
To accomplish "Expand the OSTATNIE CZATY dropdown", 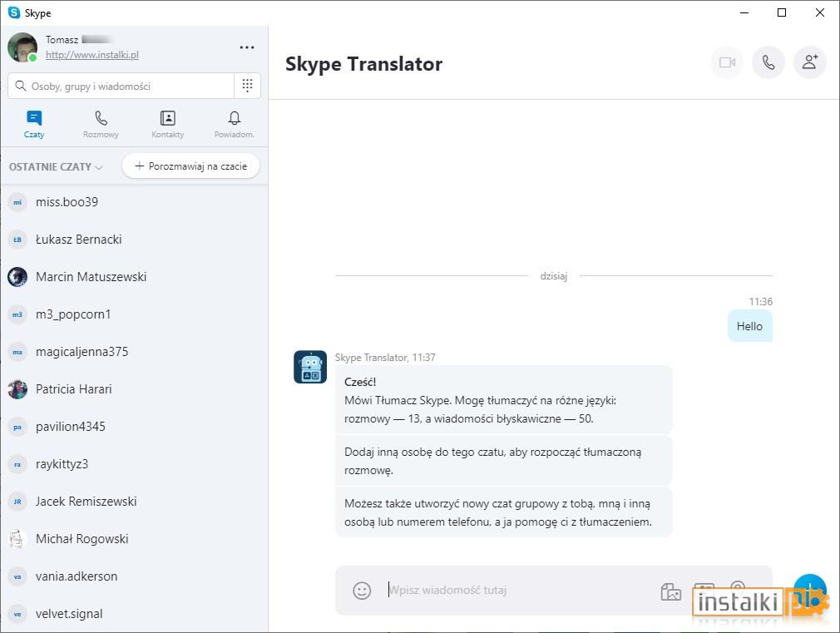I will 56,166.
